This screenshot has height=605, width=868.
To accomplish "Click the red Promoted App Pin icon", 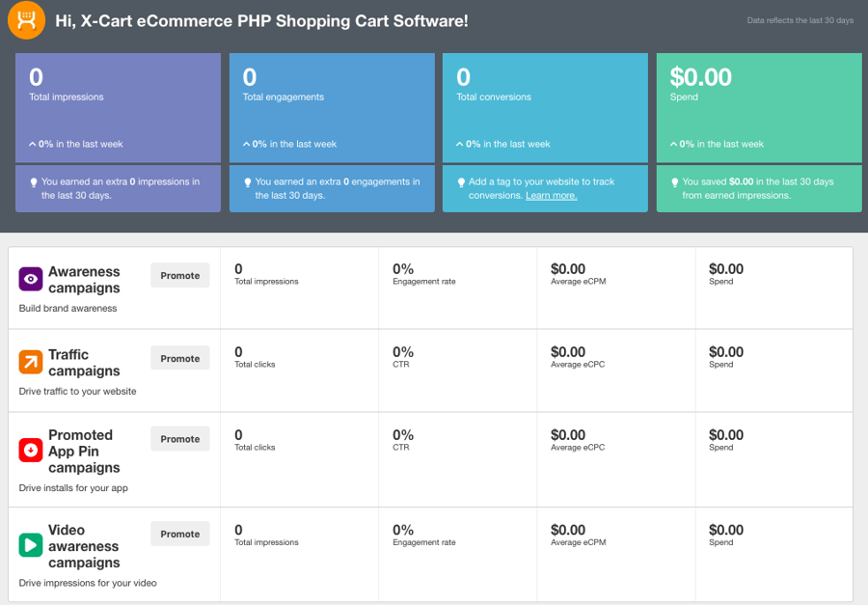I will pyautogui.click(x=31, y=450).
